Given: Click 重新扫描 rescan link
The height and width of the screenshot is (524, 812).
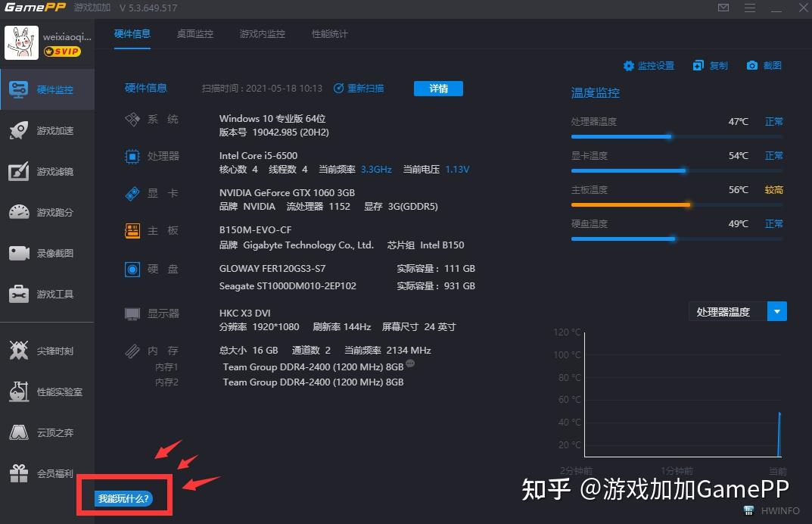Looking at the screenshot, I should [x=359, y=88].
